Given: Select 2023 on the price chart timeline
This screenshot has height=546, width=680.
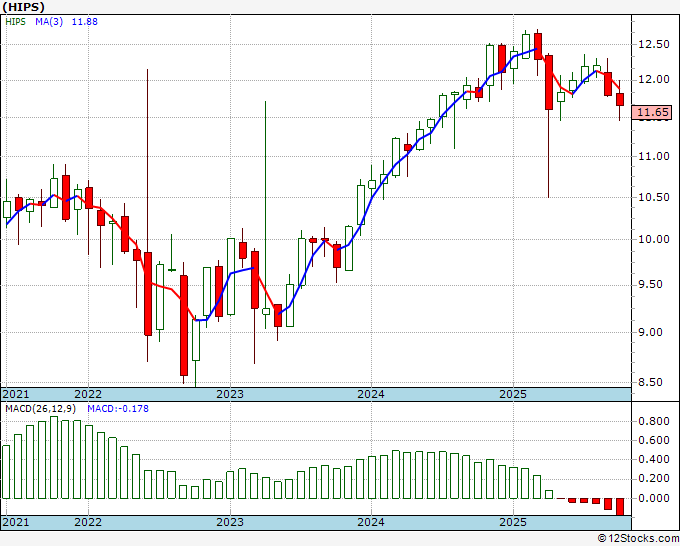Looking at the screenshot, I should [x=230, y=394].
